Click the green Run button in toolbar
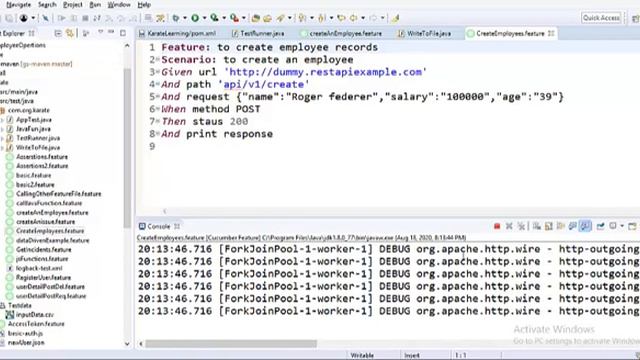Screen dimensions: 640x360 click(195, 18)
